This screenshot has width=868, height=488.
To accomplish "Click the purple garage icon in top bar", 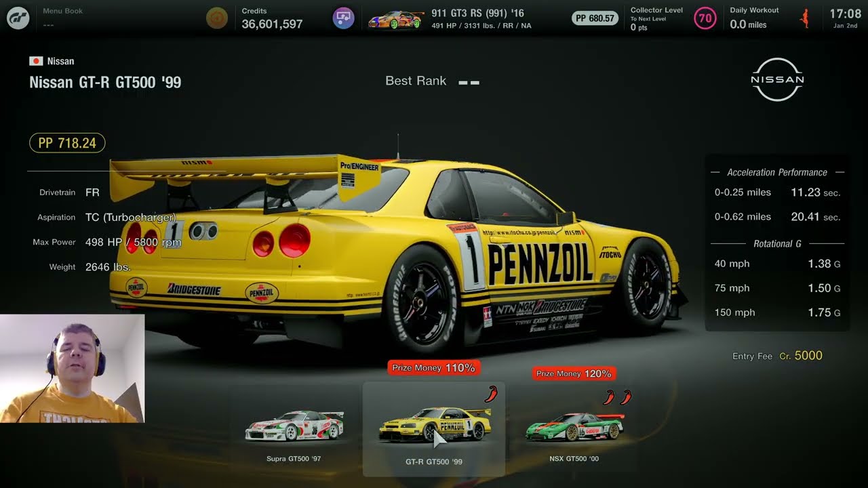I will [344, 18].
